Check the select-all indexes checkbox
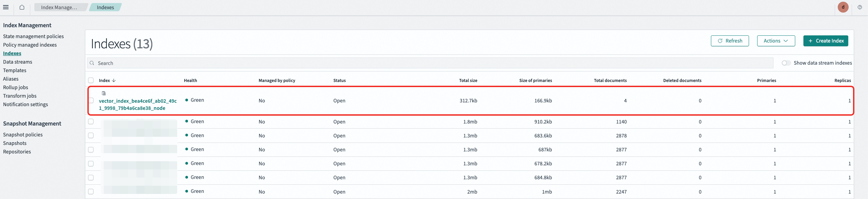The image size is (868, 199). pos(91,80)
